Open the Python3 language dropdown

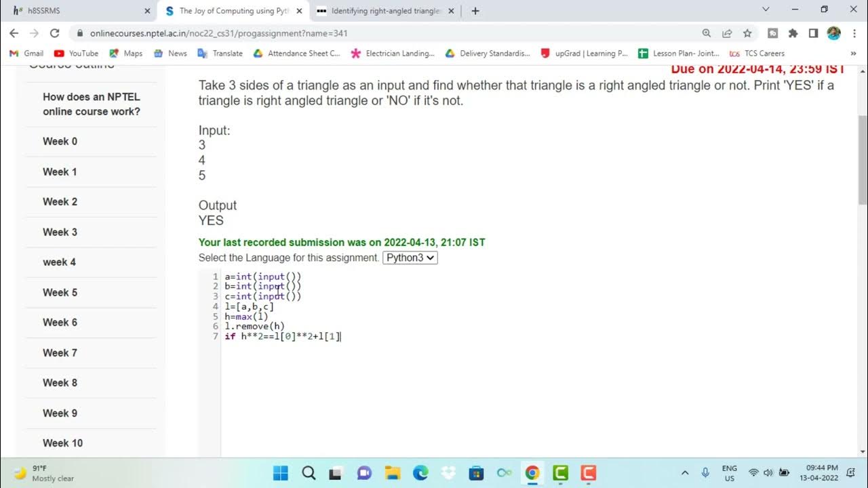click(x=410, y=258)
